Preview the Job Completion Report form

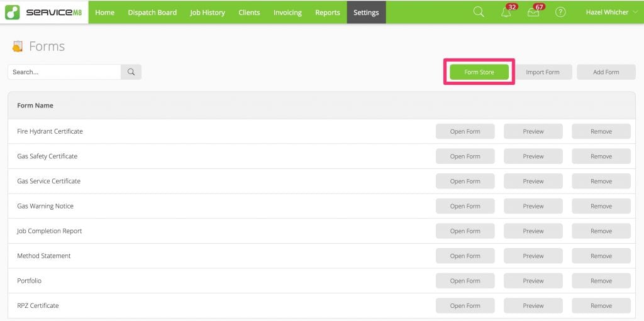pyautogui.click(x=533, y=231)
